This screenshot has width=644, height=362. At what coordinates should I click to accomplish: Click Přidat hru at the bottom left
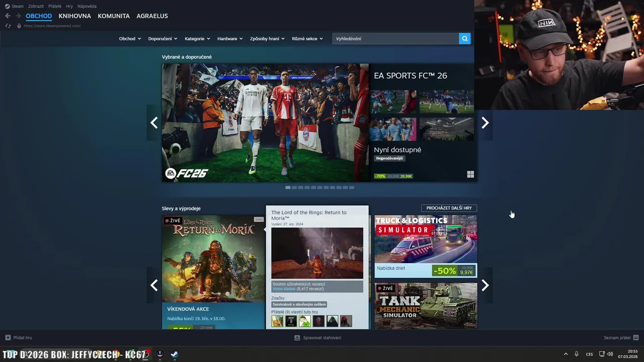tap(22, 337)
